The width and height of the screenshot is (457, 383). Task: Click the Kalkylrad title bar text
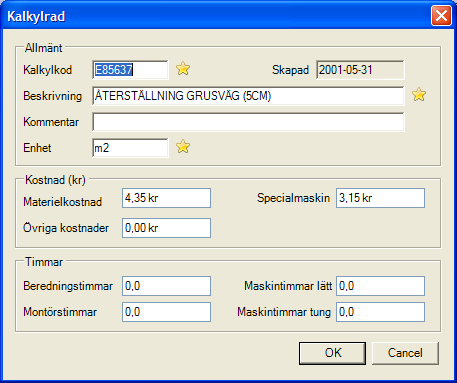coord(36,16)
